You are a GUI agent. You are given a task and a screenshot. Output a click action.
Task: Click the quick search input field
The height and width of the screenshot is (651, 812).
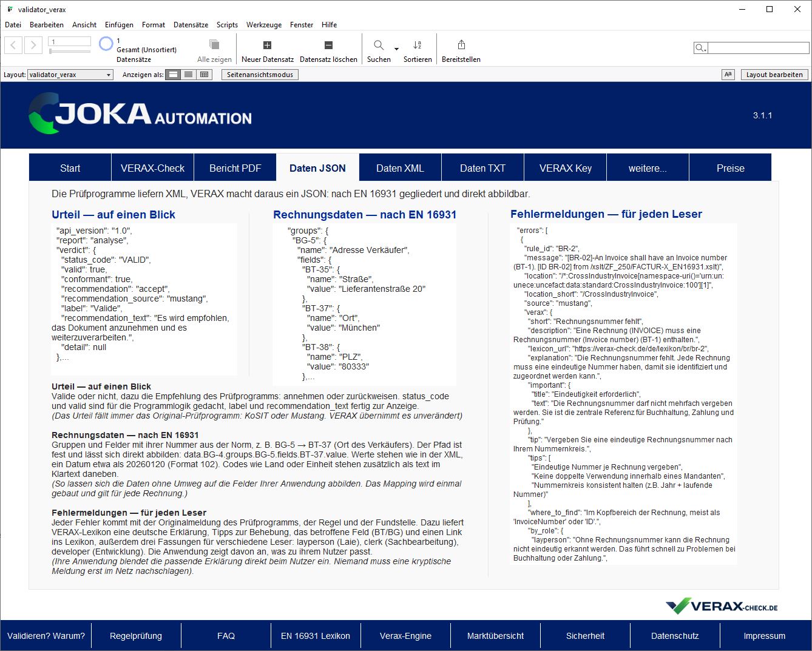pos(758,48)
